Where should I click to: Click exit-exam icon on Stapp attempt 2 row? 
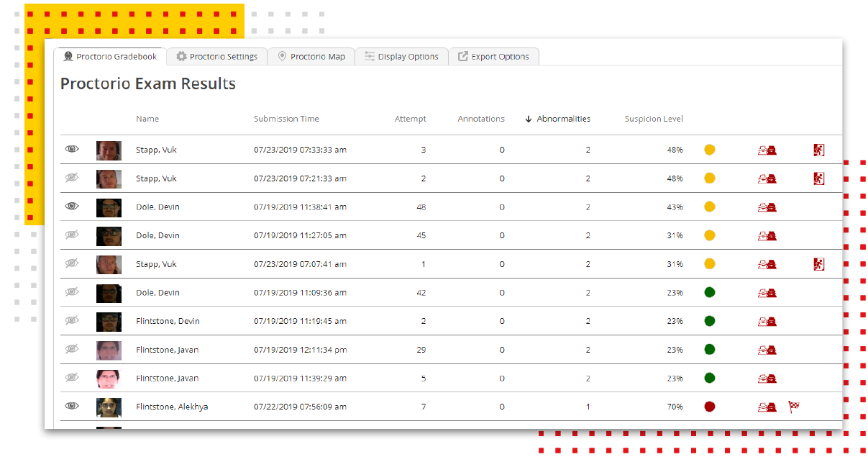tap(818, 178)
